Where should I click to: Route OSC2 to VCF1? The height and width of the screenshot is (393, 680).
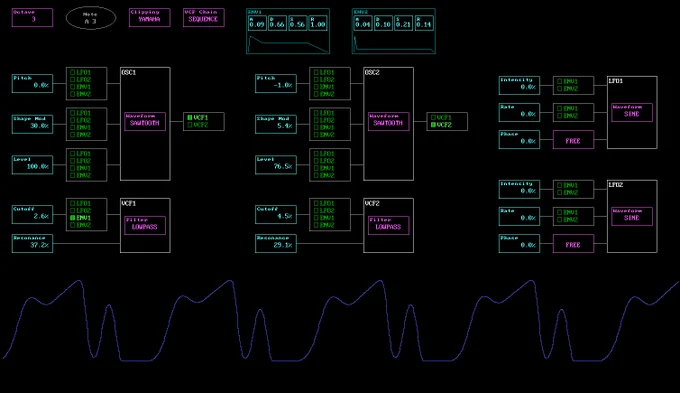(x=433, y=118)
